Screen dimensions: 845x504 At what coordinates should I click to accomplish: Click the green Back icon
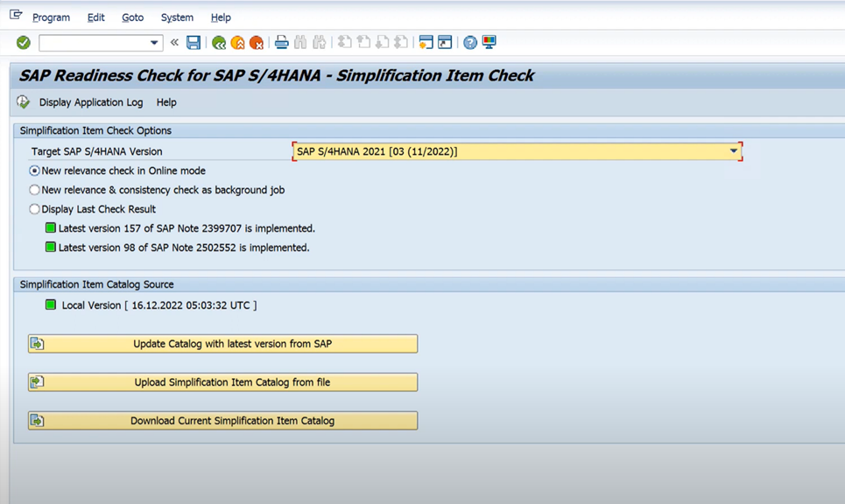219,43
